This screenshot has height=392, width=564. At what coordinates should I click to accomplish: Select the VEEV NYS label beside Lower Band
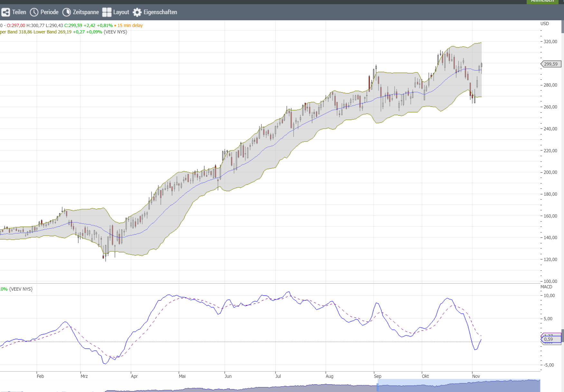[115, 32]
